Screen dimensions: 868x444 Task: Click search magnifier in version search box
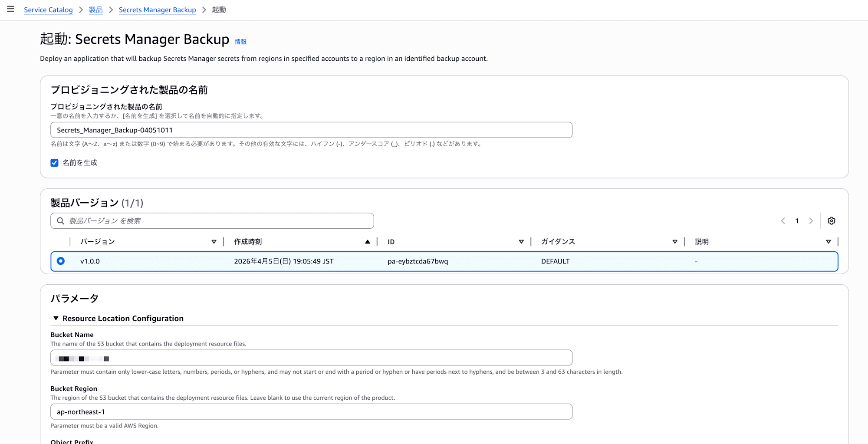61,221
